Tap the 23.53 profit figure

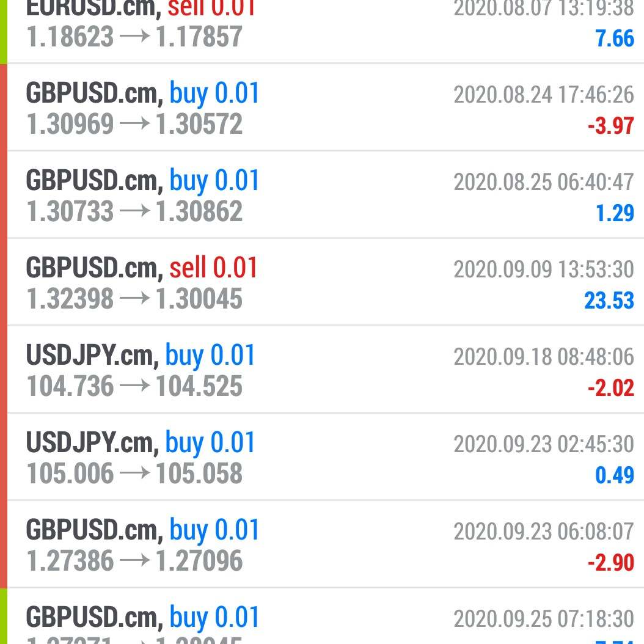609,301
